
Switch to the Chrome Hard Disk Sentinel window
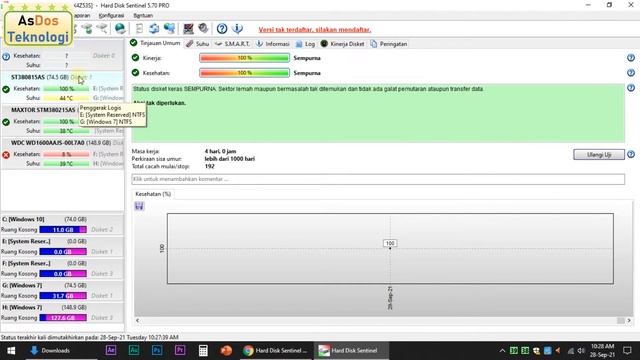[275, 350]
